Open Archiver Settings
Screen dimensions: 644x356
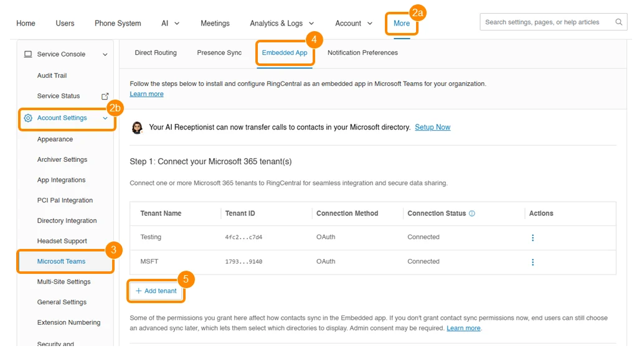click(62, 160)
